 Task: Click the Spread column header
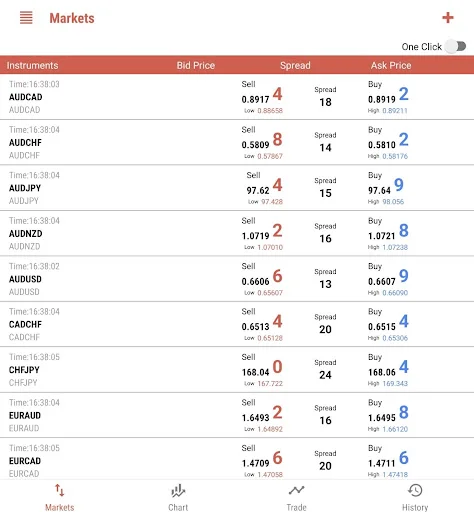click(295, 65)
